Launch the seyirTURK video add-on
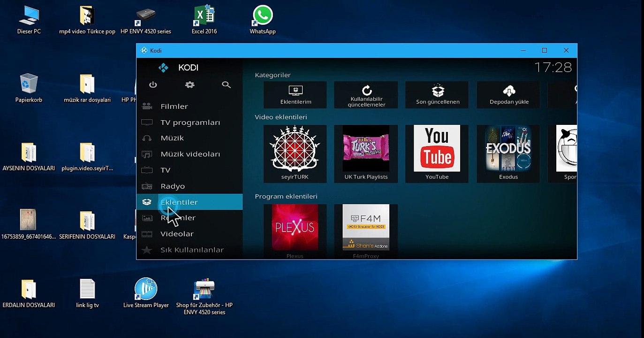Image resolution: width=644 pixels, height=338 pixels. pyautogui.click(x=295, y=154)
